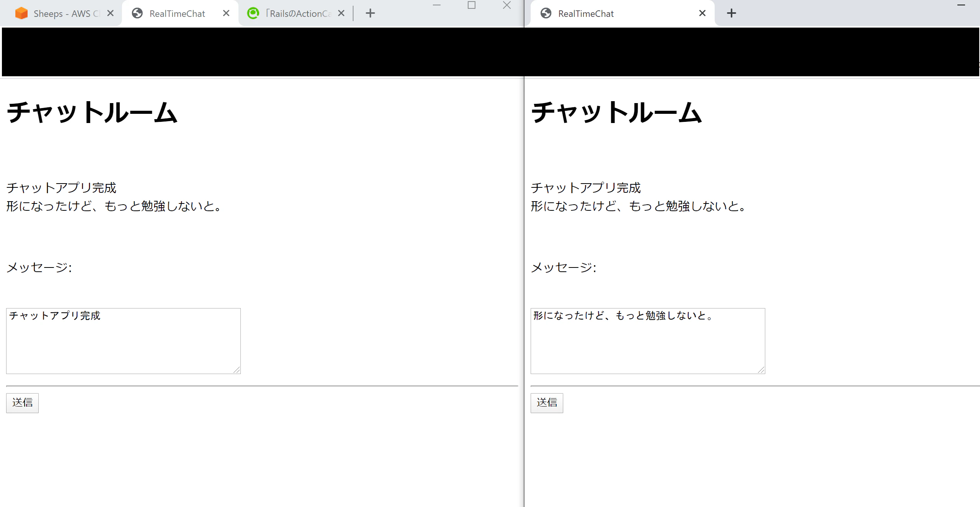Close the left RealTimeChat tab

[x=226, y=13]
